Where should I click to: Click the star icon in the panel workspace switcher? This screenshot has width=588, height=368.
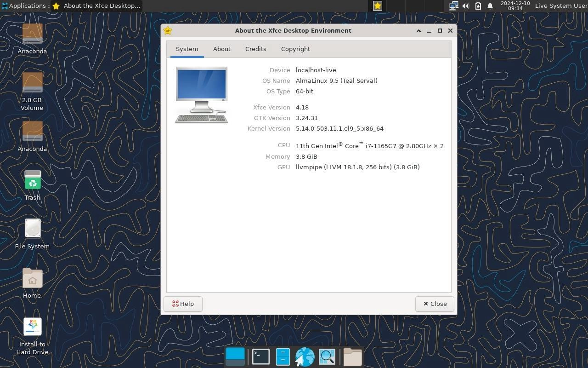point(378,6)
